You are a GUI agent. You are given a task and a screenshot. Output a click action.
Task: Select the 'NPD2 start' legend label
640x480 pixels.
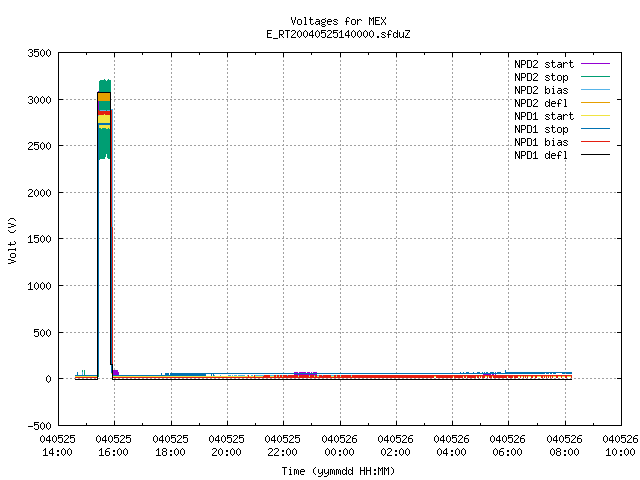click(544, 64)
